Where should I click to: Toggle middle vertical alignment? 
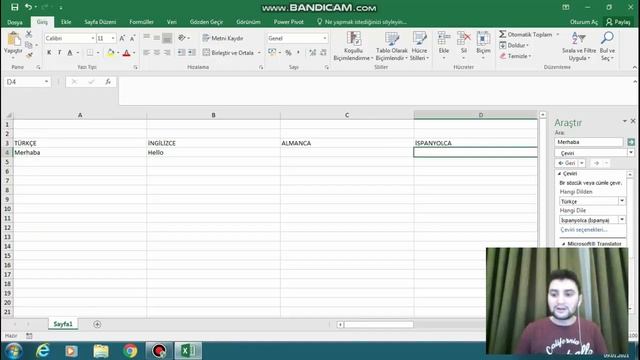pyautogui.click(x=157, y=38)
